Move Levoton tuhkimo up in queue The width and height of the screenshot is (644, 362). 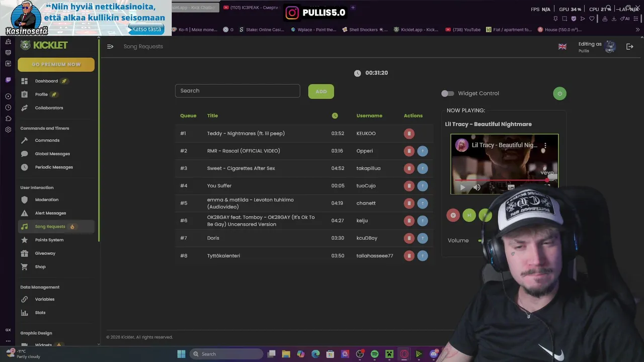tap(423, 203)
